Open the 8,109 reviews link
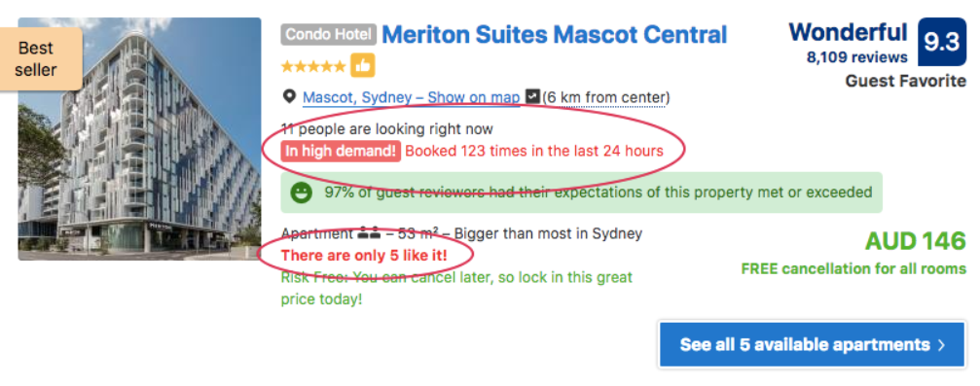This screenshot has height=386, width=980. pos(856,57)
